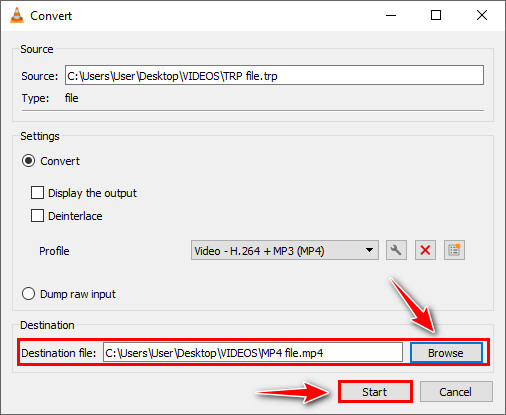Cancel the Convert dialog

pos(456,392)
